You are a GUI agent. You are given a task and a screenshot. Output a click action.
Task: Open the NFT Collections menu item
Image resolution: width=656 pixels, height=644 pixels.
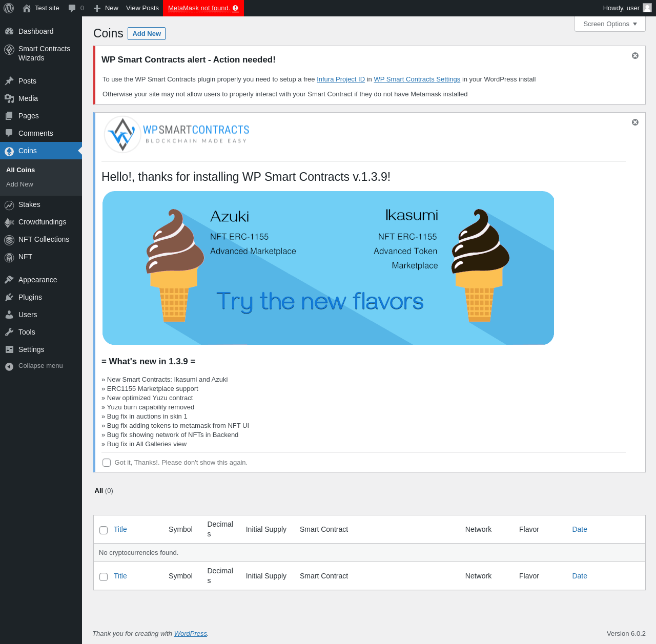[41, 239]
